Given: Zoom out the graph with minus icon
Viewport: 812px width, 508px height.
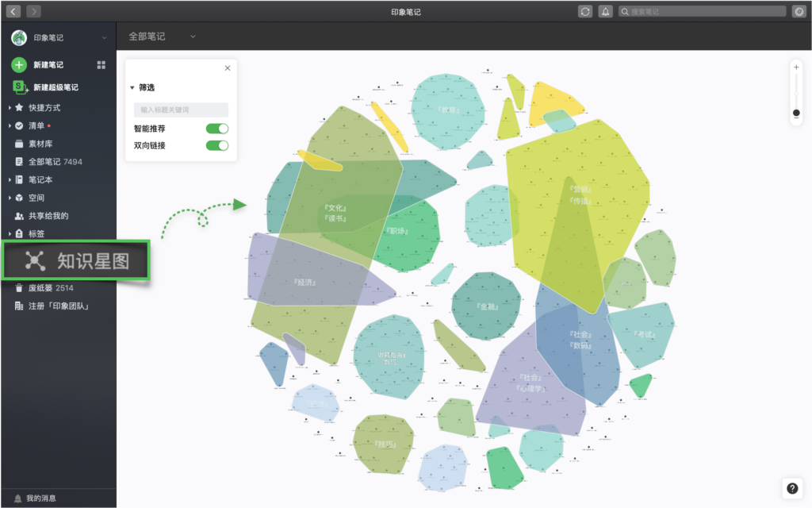Looking at the screenshot, I should pyautogui.click(x=796, y=120).
